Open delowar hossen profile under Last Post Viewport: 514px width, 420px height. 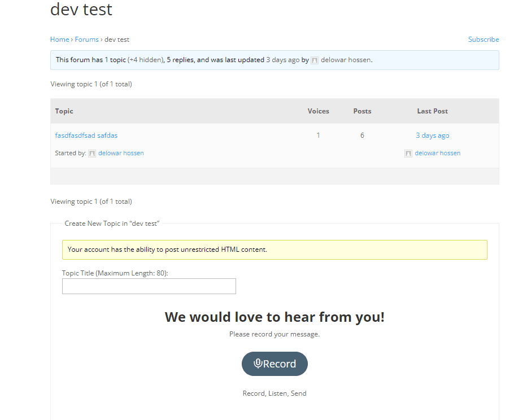tap(438, 153)
